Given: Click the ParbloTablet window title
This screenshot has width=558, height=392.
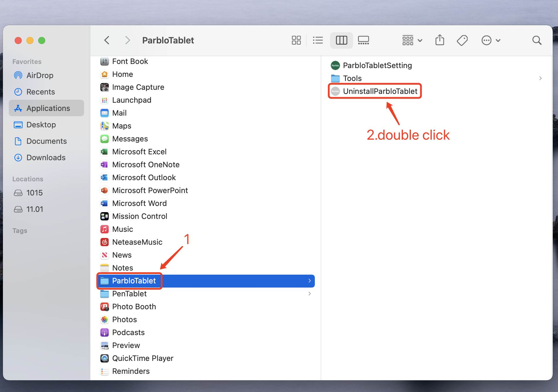Looking at the screenshot, I should click(x=168, y=40).
